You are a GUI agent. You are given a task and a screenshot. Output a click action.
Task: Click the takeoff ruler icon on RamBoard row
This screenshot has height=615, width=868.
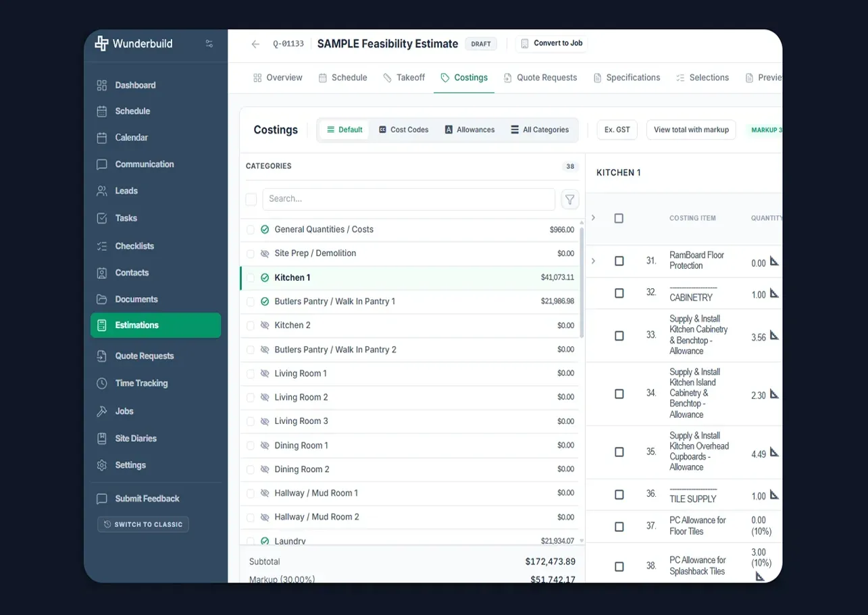click(774, 261)
